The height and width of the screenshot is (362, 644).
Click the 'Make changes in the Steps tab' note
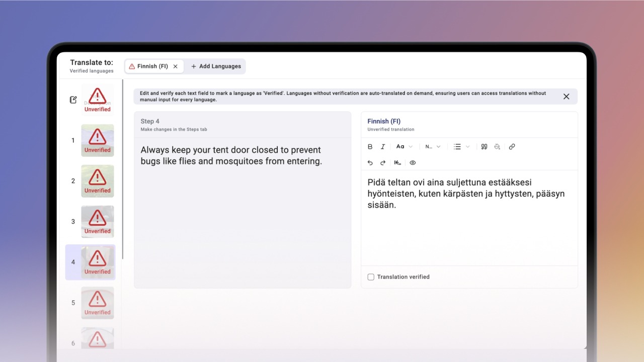click(174, 130)
